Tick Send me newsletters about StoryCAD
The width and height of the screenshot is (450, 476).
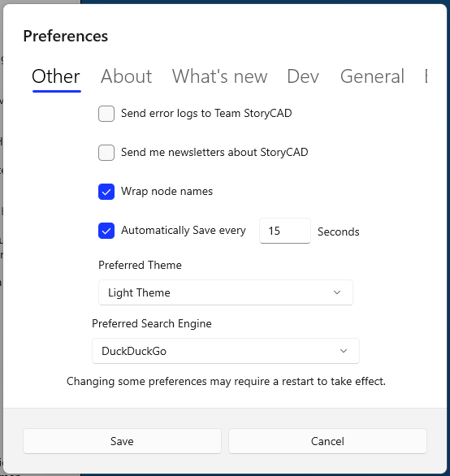point(106,153)
